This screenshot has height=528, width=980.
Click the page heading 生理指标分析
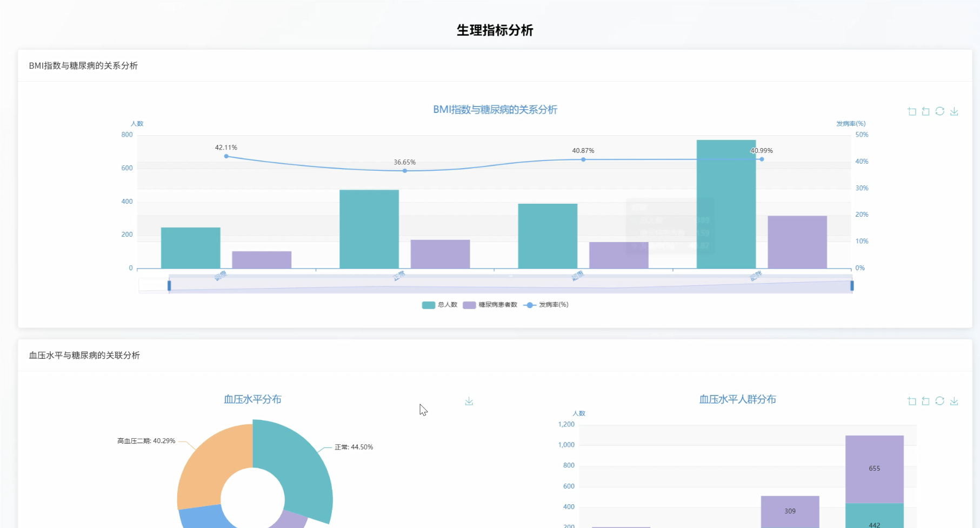[495, 30]
